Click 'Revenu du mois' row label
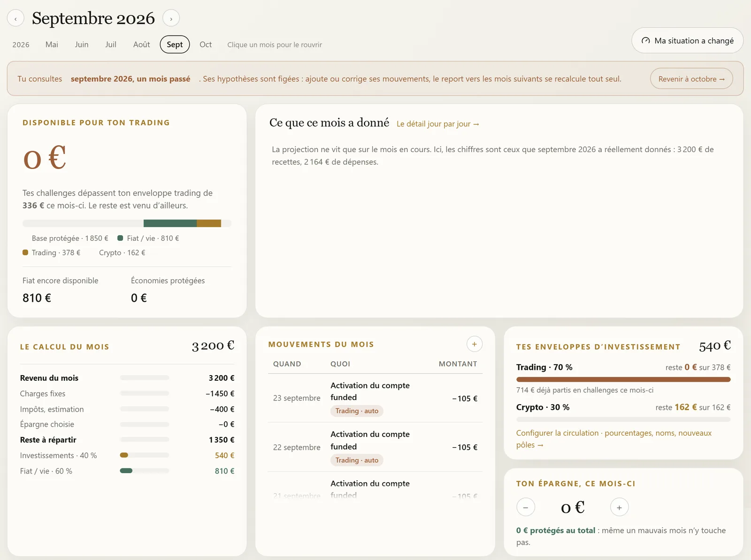Screen dimensions: 751x560 tap(49, 378)
